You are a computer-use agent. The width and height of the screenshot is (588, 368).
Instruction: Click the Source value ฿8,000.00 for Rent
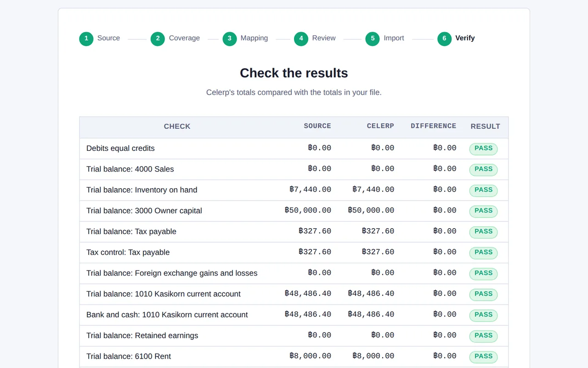point(311,356)
